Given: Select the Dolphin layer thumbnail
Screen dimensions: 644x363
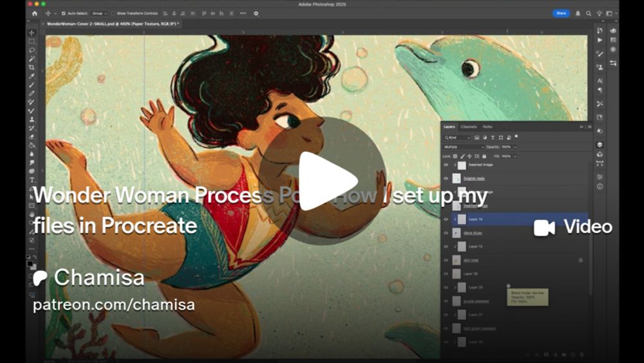Looking at the screenshot, I should 457,179.
